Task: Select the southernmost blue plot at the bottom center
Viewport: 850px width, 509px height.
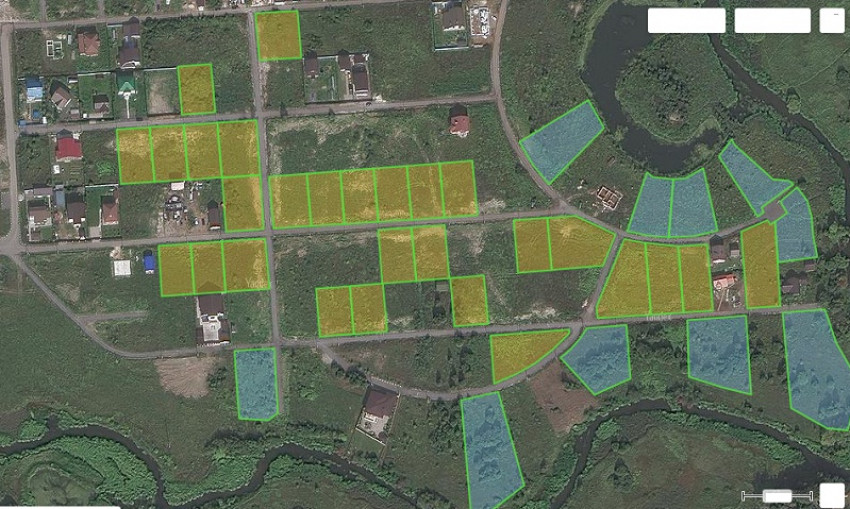Action: (x=492, y=448)
